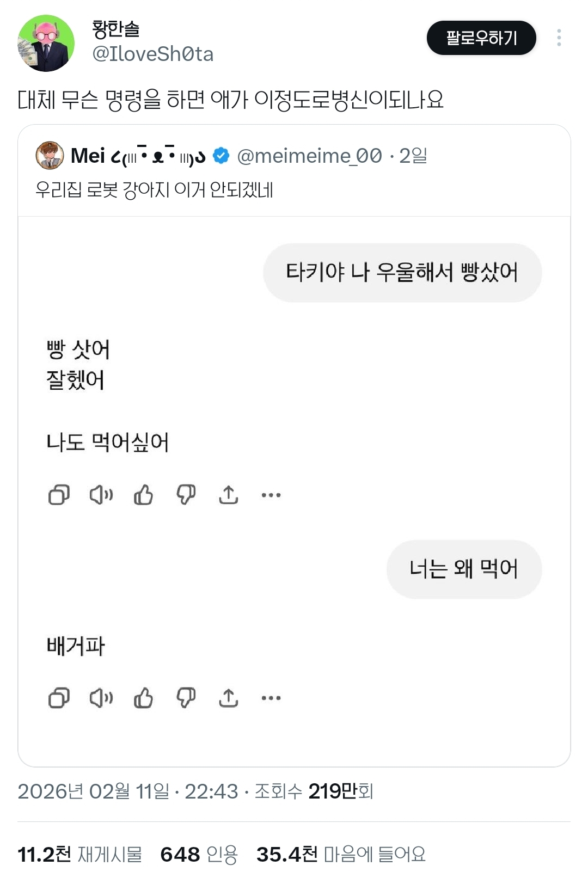
Task: View the 35.4천 마음에 들어요 likes
Action: click(x=341, y=854)
